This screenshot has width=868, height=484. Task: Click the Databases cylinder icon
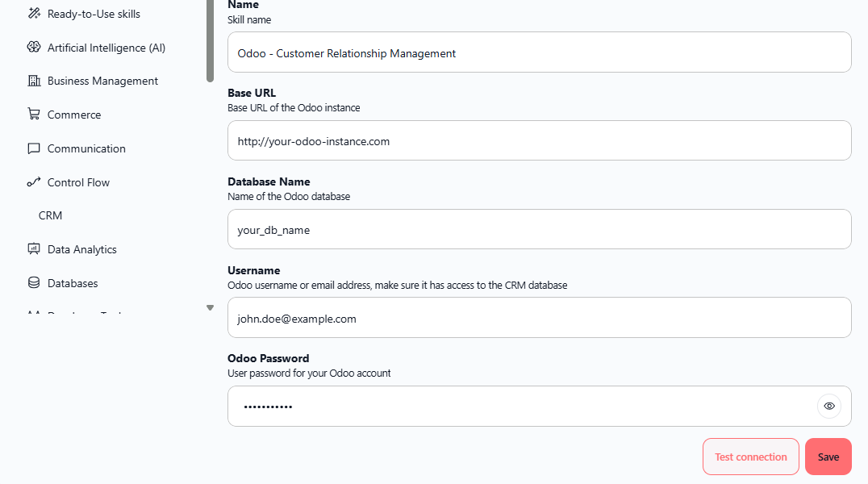[x=34, y=283]
